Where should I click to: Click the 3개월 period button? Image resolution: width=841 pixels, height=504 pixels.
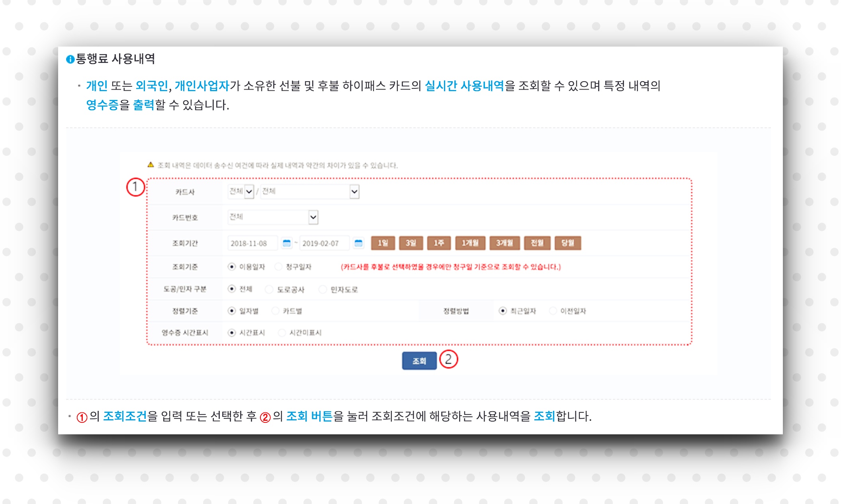point(505,243)
